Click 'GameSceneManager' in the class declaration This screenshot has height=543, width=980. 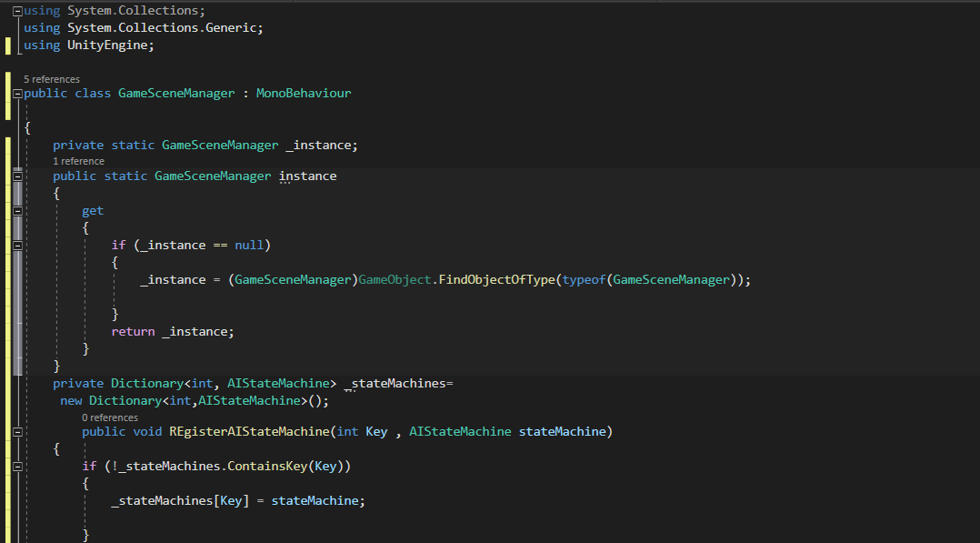pos(176,93)
